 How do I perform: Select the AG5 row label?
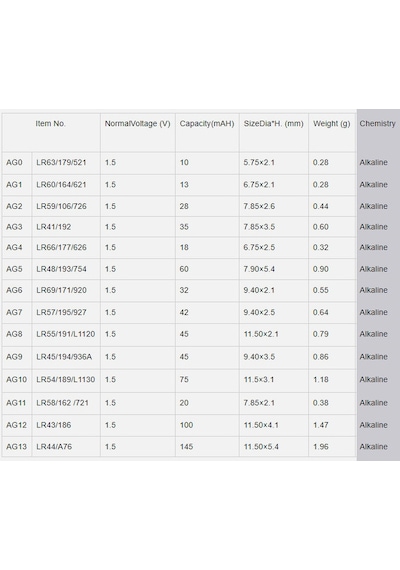coord(14,269)
